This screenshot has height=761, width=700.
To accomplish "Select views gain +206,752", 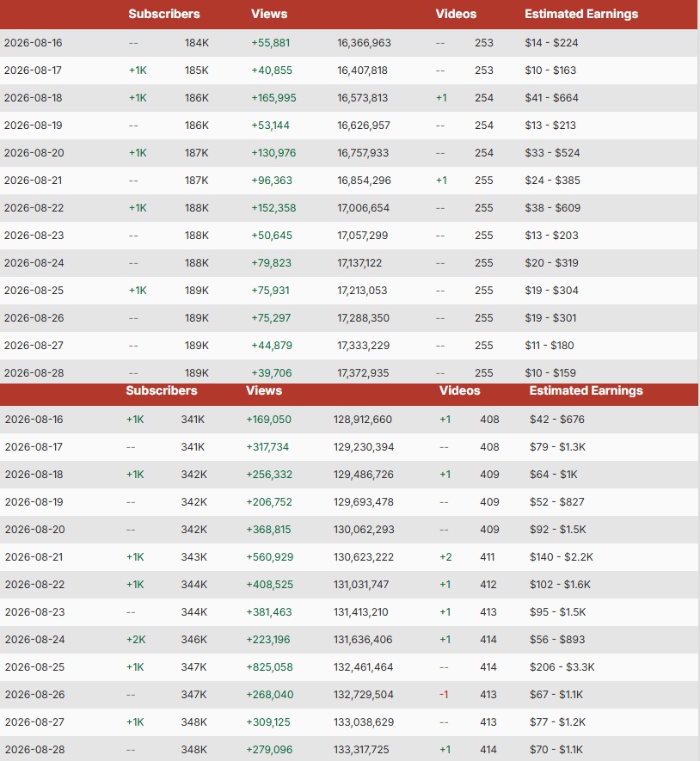I will coord(269,502).
